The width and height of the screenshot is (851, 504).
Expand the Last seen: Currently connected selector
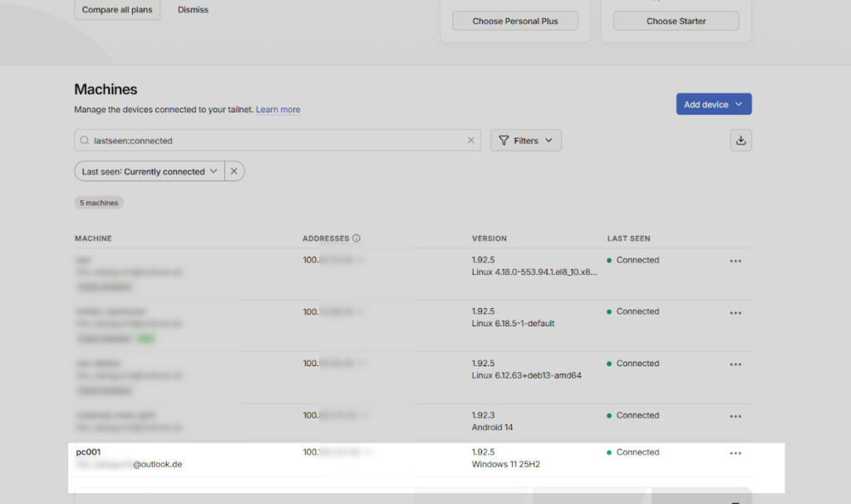coord(150,171)
